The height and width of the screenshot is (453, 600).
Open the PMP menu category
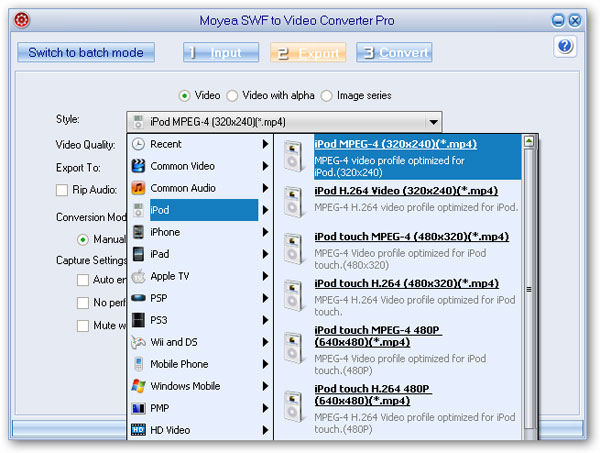pyautogui.click(x=200, y=408)
